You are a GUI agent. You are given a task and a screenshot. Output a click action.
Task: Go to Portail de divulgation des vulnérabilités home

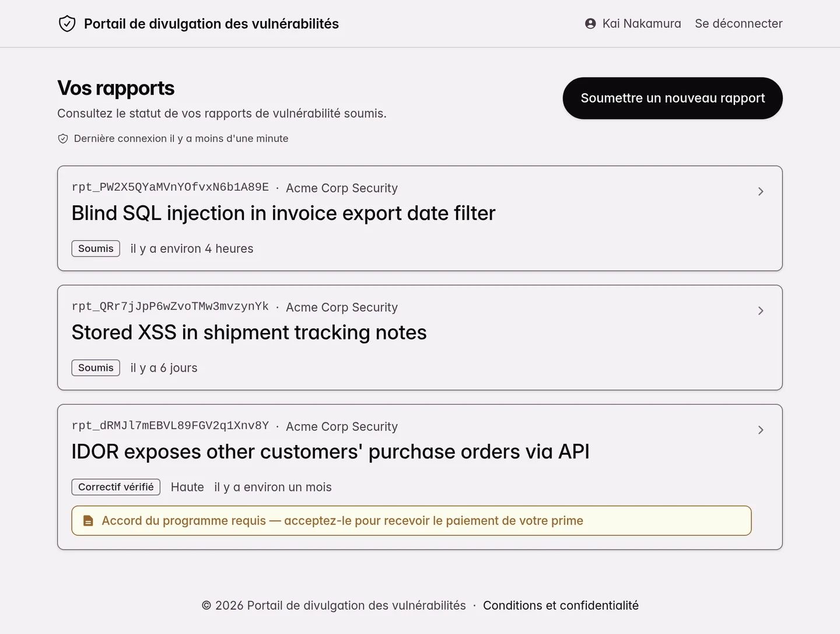pos(211,24)
